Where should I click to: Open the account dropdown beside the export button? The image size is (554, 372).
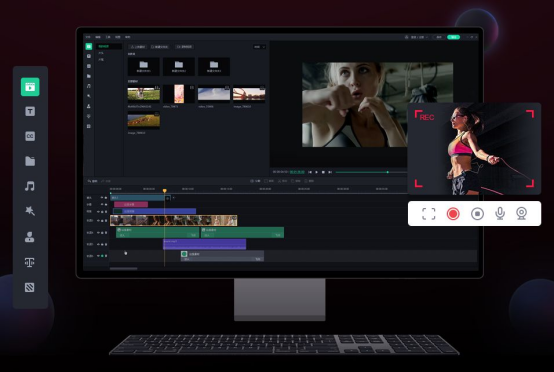pos(417,37)
